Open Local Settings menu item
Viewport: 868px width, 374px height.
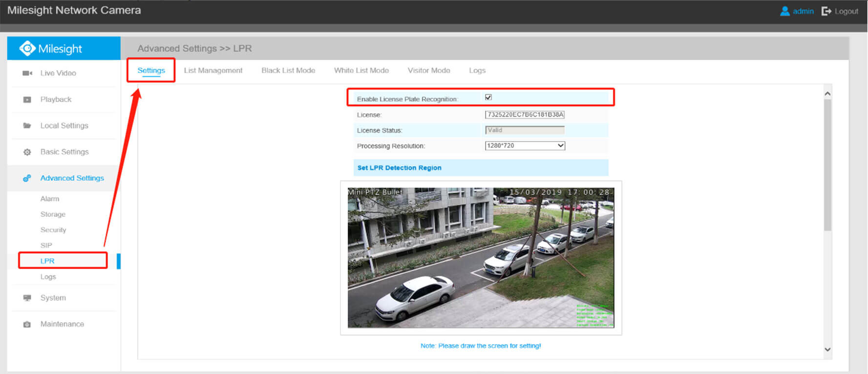[64, 125]
